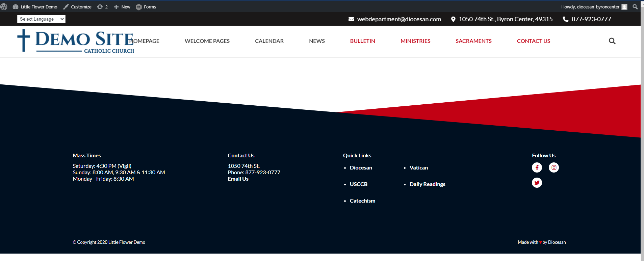Click the Email Us link
The height and width of the screenshot is (261, 644).
click(238, 179)
